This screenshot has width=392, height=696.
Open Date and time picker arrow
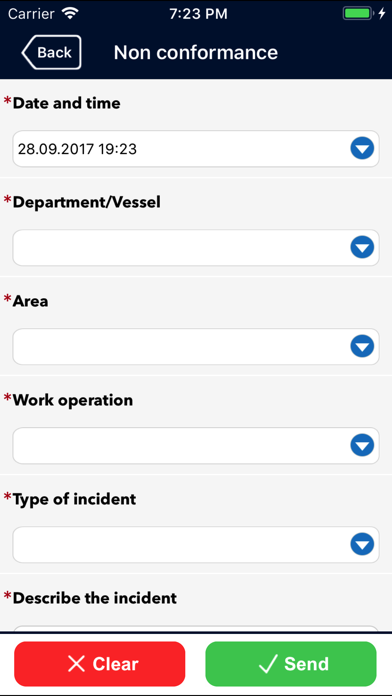362,149
